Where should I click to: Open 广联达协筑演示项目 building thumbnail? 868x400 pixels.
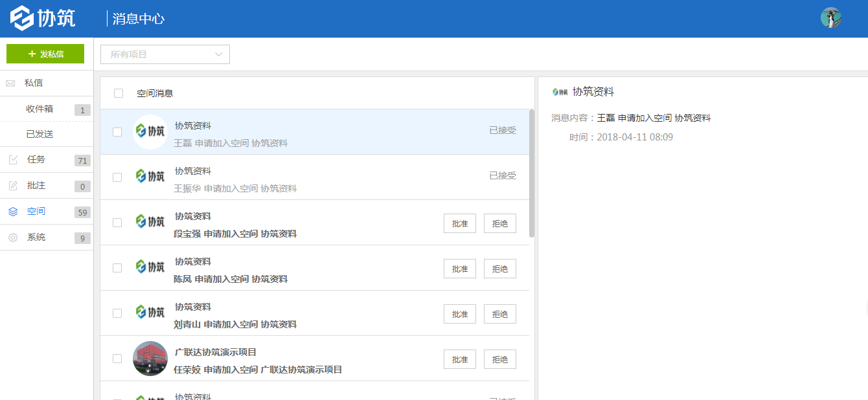point(150,359)
